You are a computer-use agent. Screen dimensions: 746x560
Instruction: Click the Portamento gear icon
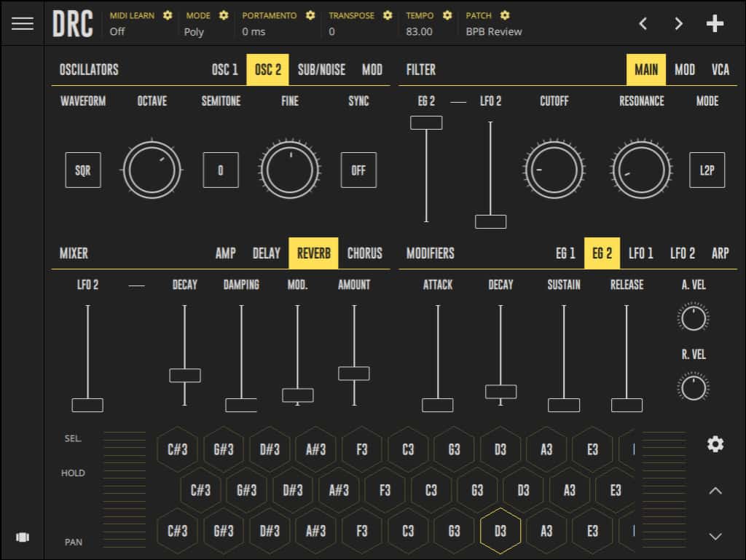(x=310, y=15)
